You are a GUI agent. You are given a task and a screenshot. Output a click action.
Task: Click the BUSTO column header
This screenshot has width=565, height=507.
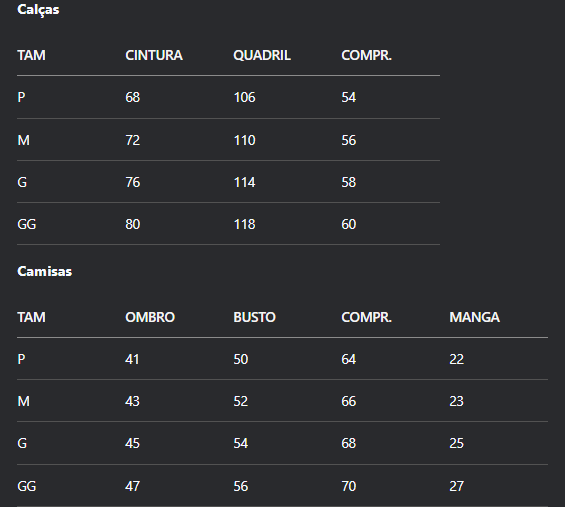pyautogui.click(x=254, y=317)
